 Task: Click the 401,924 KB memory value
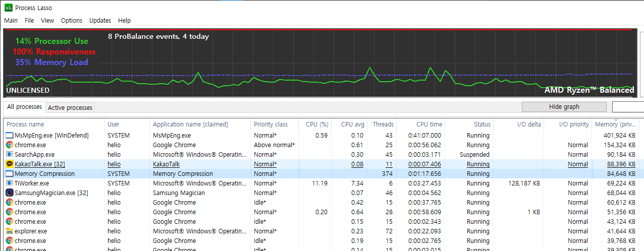click(620, 135)
